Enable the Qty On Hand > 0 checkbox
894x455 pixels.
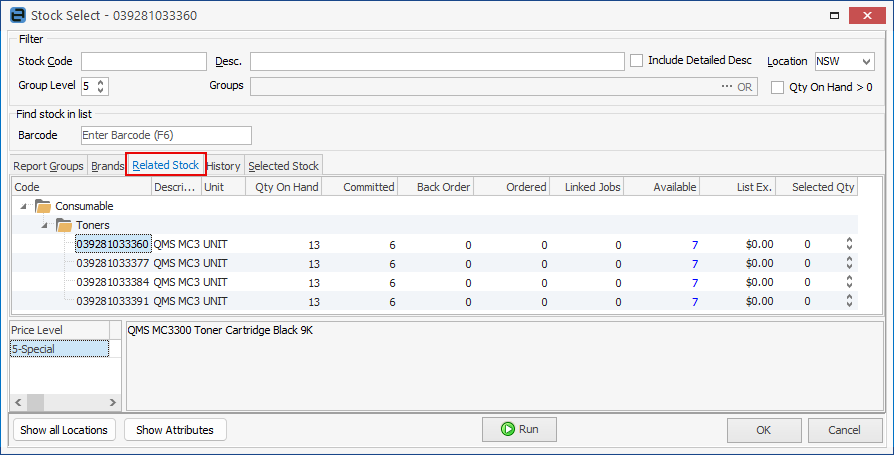coord(777,87)
